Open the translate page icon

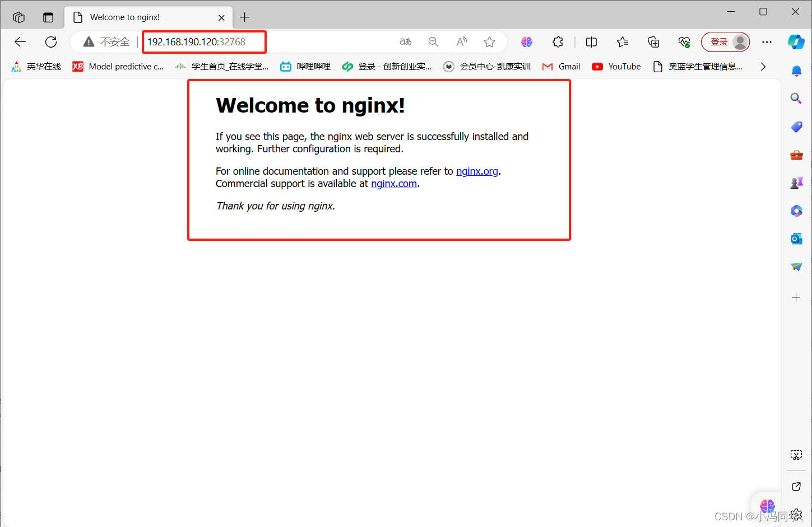pyautogui.click(x=405, y=42)
